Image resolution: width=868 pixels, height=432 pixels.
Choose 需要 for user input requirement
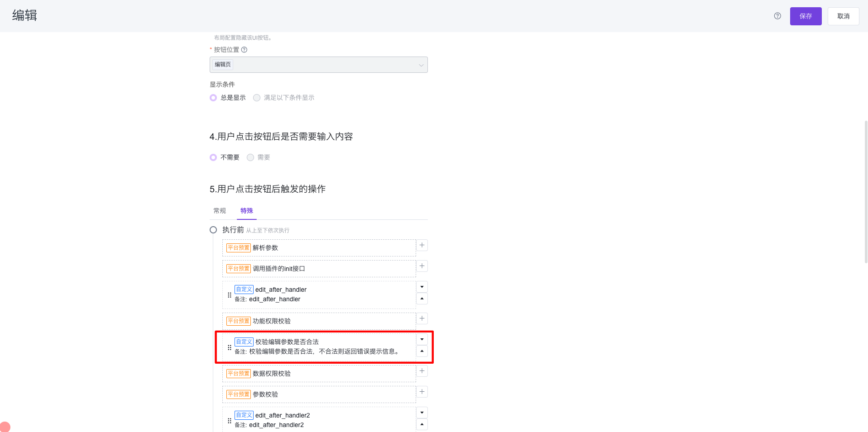coord(250,157)
